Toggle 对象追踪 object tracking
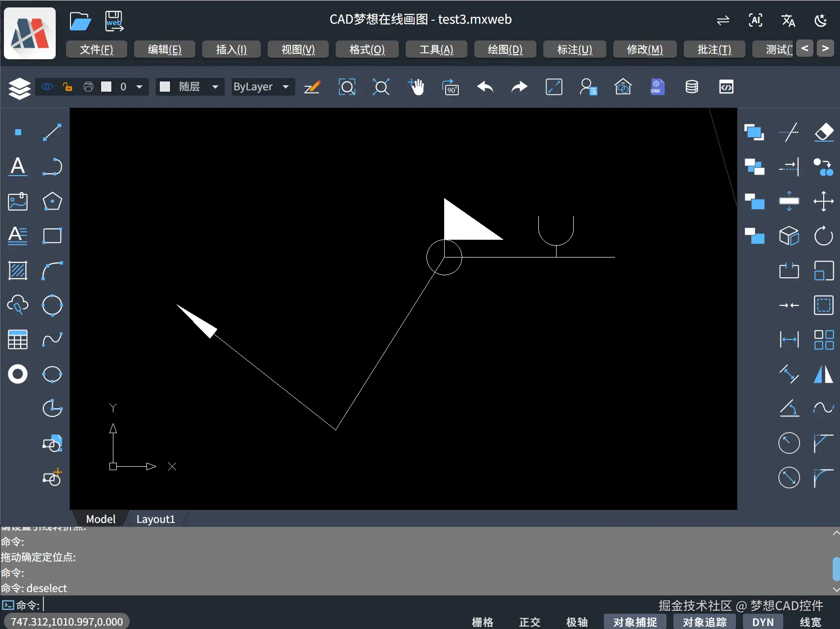This screenshot has width=840, height=629. (x=704, y=622)
